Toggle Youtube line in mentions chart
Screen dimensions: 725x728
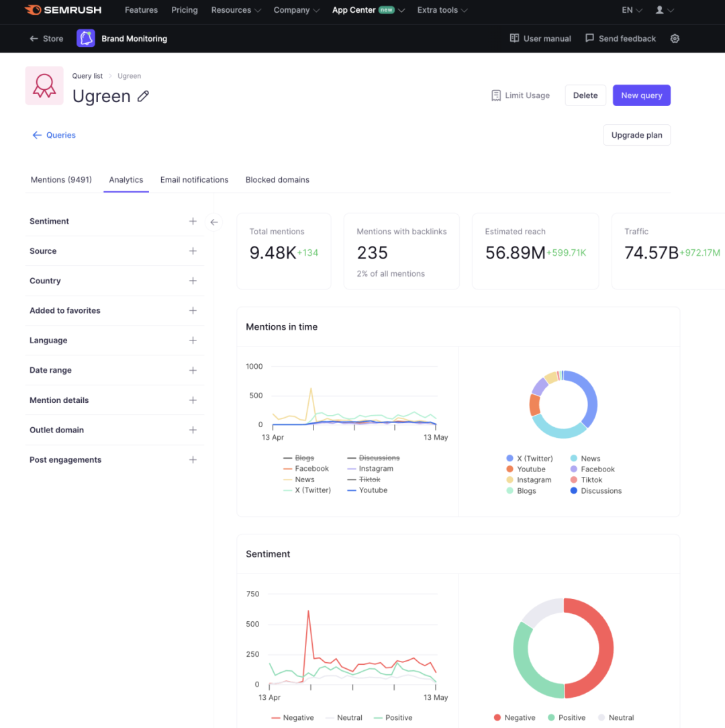click(367, 490)
